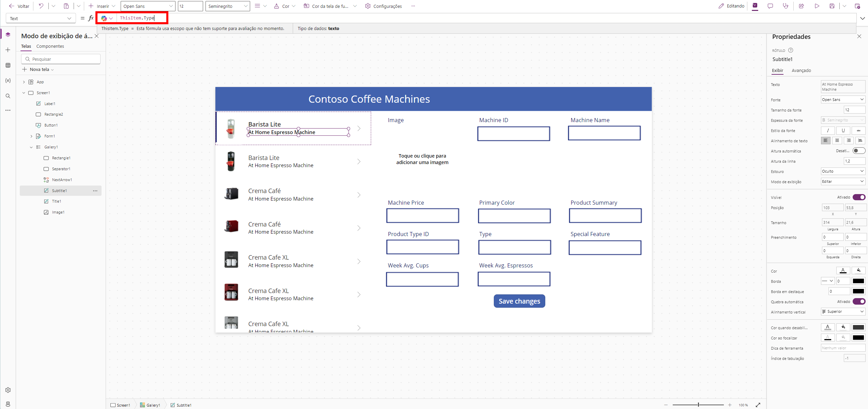
Task: Click the undo arrow in the top toolbar
Action: (x=41, y=6)
